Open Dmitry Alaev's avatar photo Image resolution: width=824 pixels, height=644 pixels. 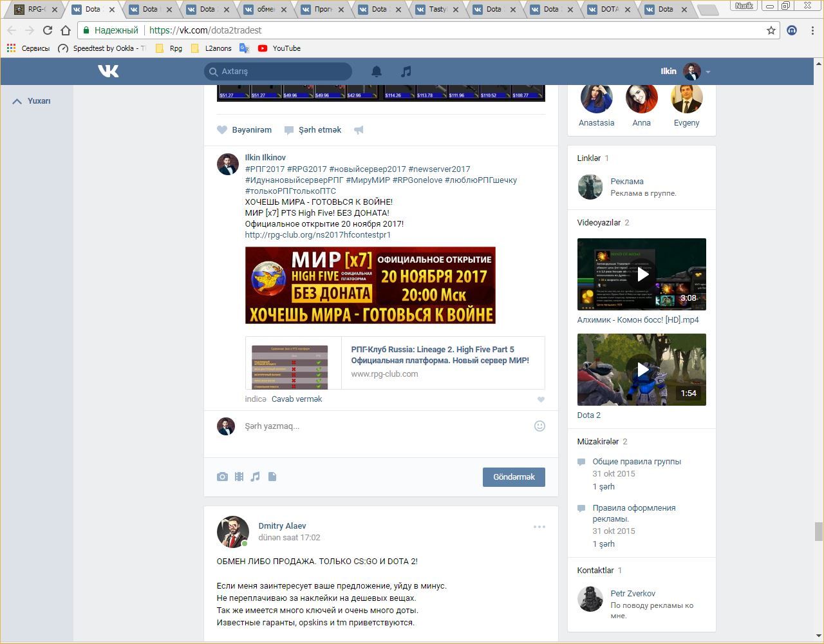pyautogui.click(x=232, y=532)
